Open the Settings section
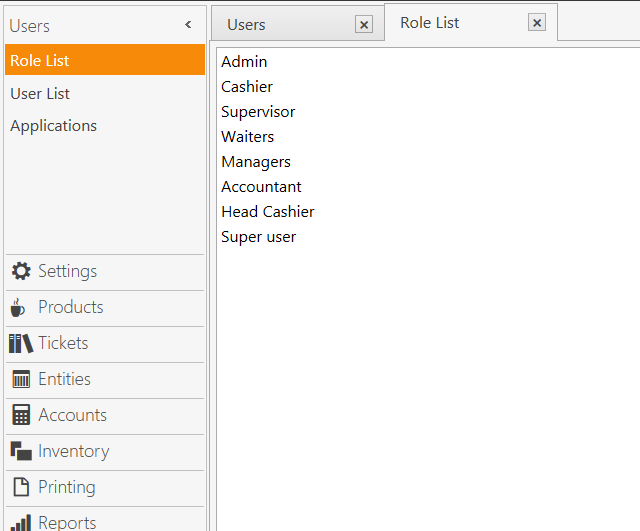 click(105, 271)
